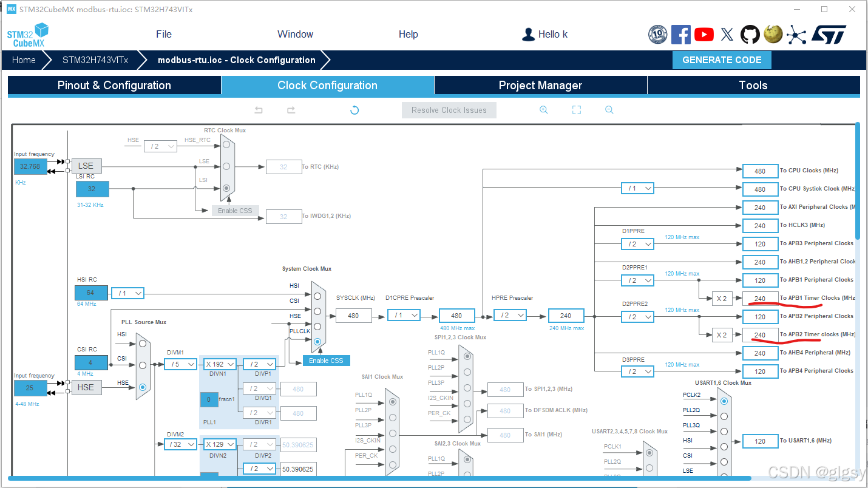Open the File menu

pyautogui.click(x=164, y=34)
